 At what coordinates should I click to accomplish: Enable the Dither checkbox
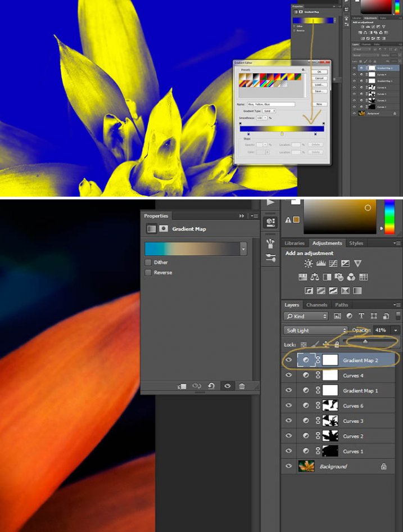148,263
